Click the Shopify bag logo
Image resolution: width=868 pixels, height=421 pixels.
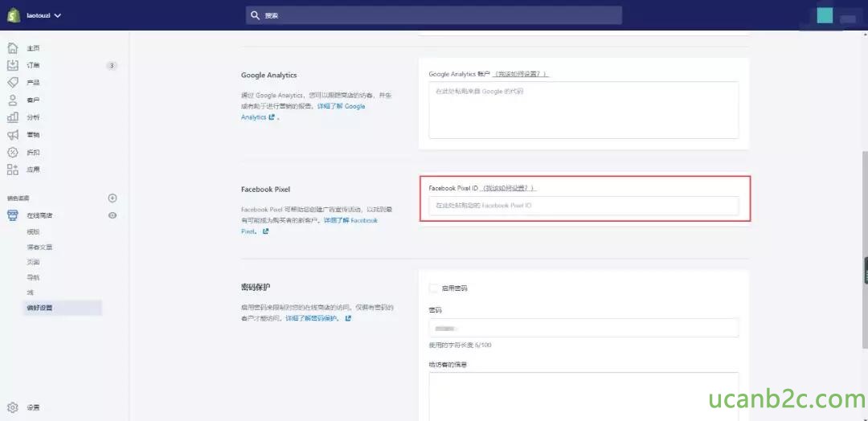[14, 15]
